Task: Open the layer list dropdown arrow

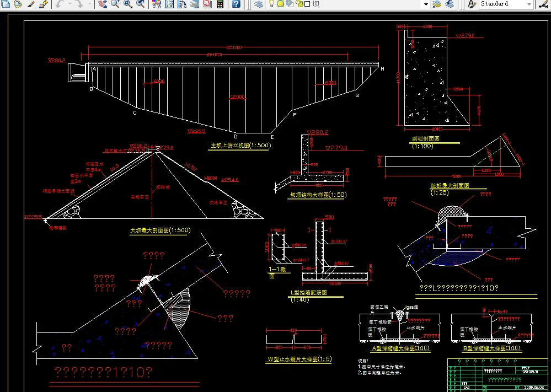Action: point(426,4)
